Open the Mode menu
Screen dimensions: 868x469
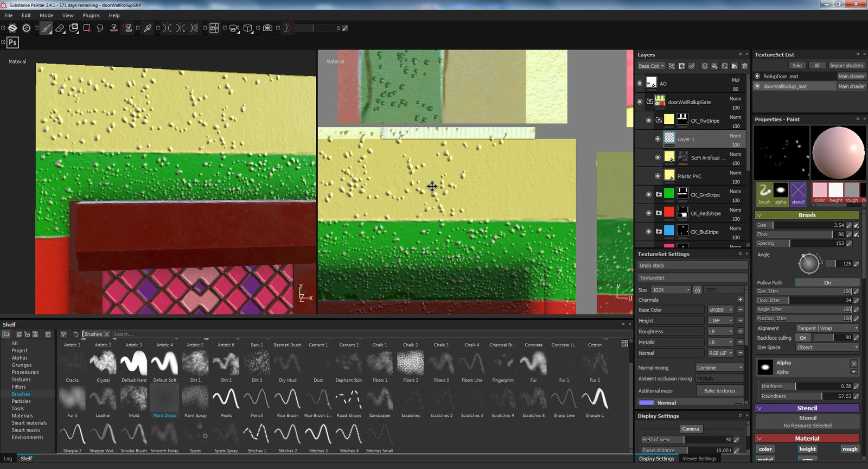coord(47,15)
